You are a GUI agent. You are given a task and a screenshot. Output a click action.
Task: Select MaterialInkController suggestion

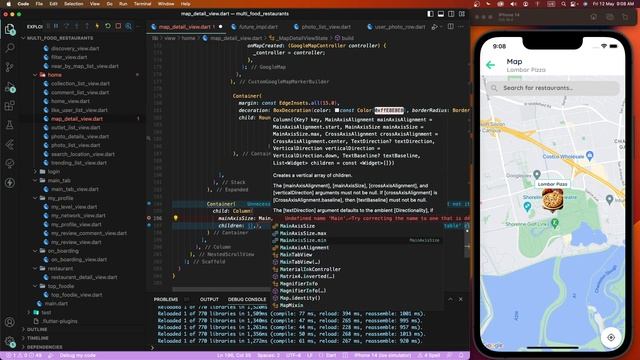tap(357, 269)
